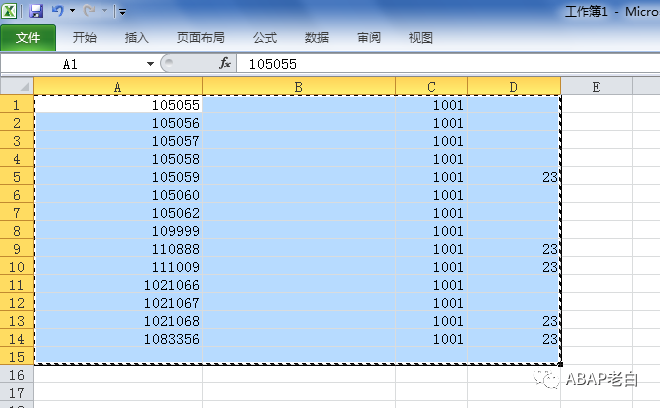Select the 23 cell in row 13
660x408 pixels.
[x=514, y=320]
